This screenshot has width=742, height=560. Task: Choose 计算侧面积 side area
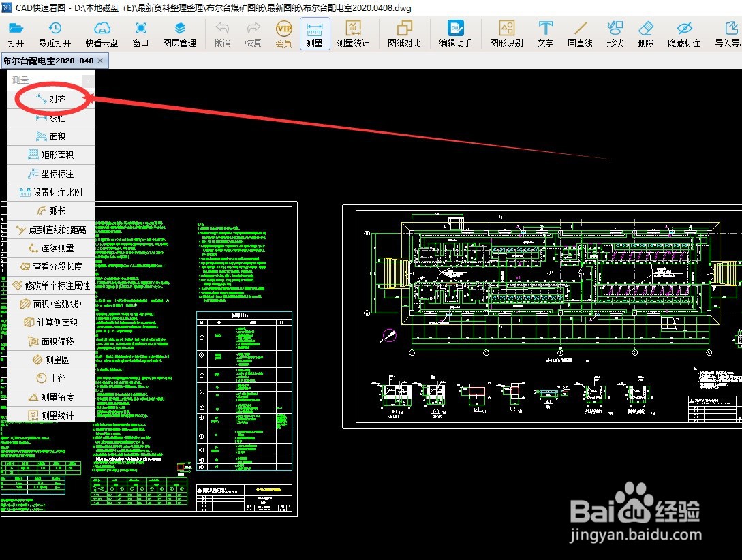point(51,322)
